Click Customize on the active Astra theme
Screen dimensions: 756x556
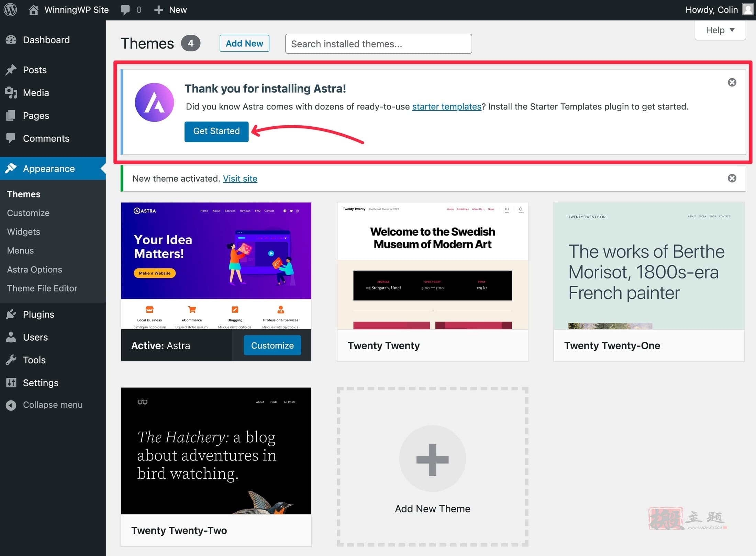click(273, 345)
